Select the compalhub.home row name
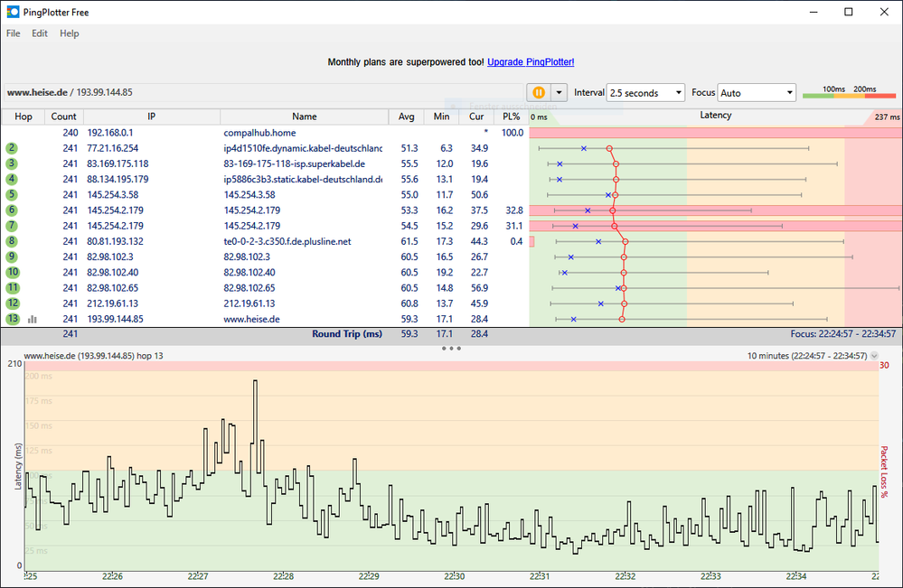 coord(259,133)
